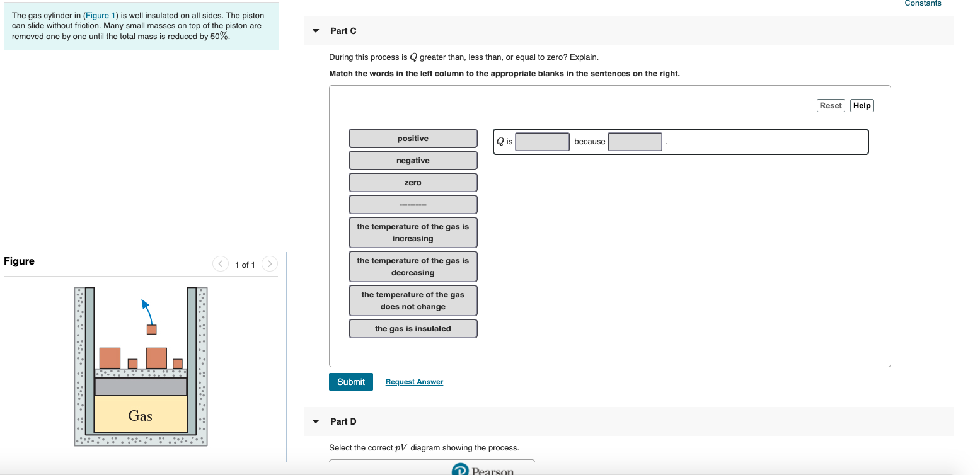The image size is (980, 475).
Task: Open the Constants panel
Action: [923, 4]
